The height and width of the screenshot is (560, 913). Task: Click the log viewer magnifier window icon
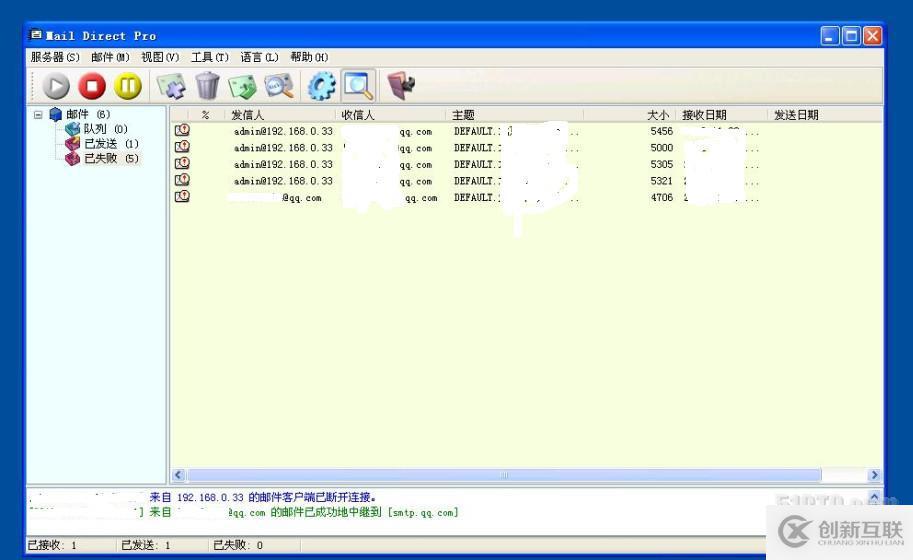[x=358, y=86]
